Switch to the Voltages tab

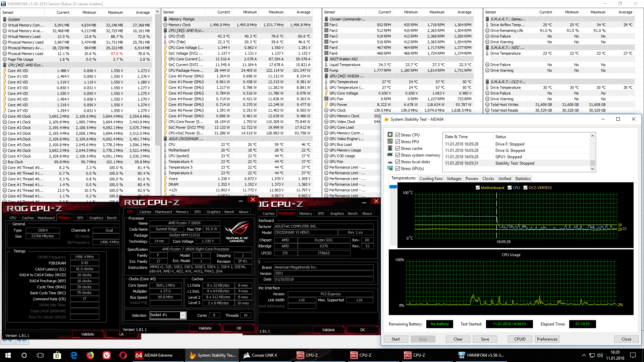pos(454,179)
